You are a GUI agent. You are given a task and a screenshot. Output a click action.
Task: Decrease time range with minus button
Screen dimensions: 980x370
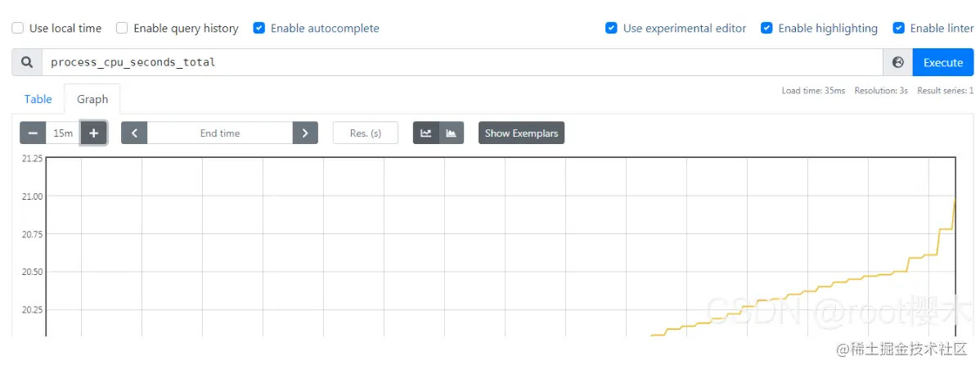(33, 133)
